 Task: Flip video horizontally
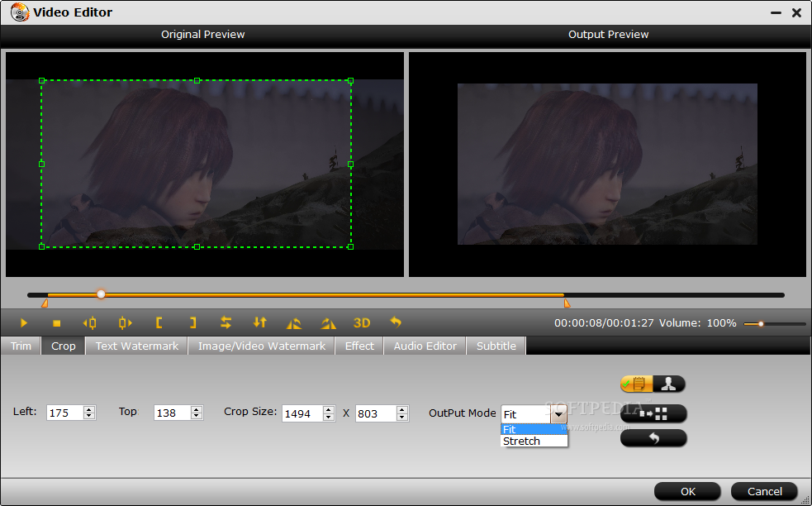click(226, 323)
